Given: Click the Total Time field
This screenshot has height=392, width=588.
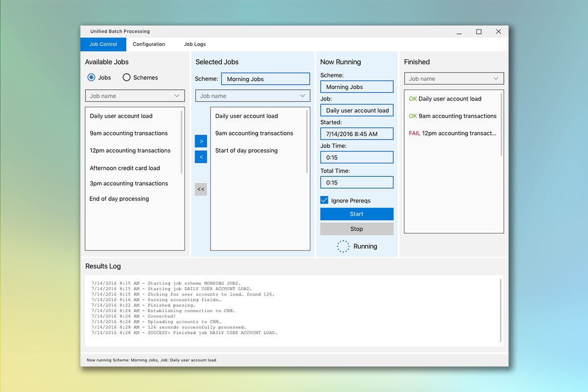Looking at the screenshot, I should click(357, 182).
